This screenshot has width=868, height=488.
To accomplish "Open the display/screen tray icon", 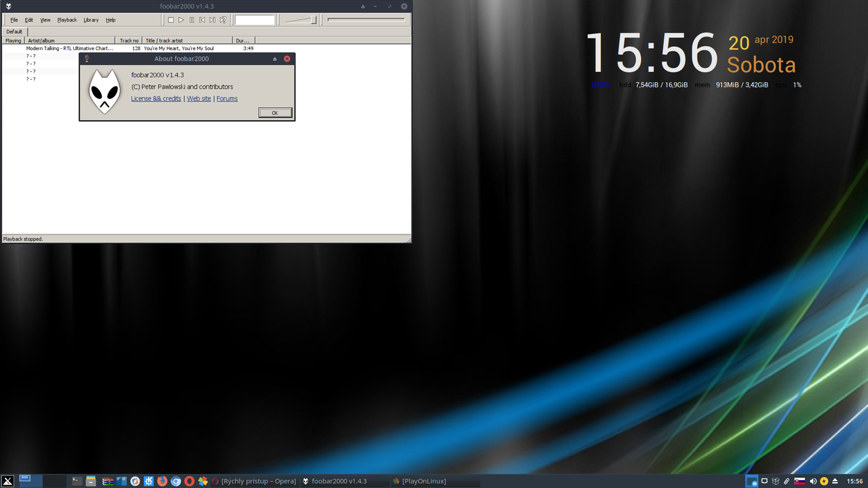I will point(764,481).
